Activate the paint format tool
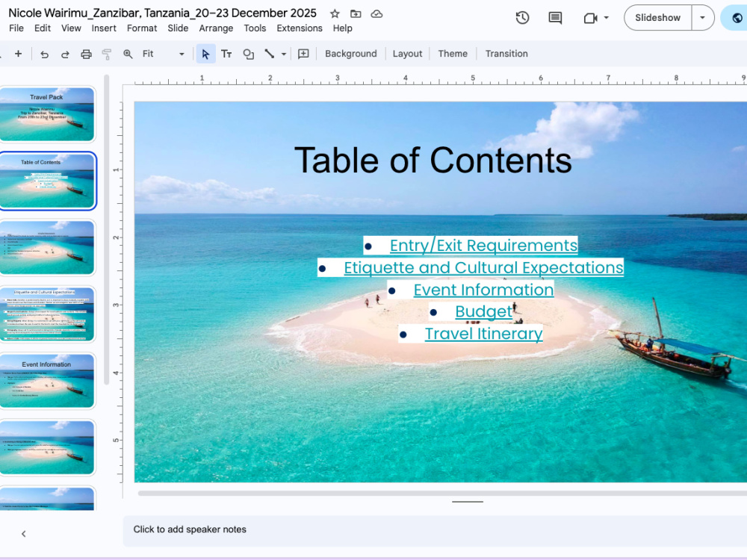The width and height of the screenshot is (747, 560). coord(107,54)
